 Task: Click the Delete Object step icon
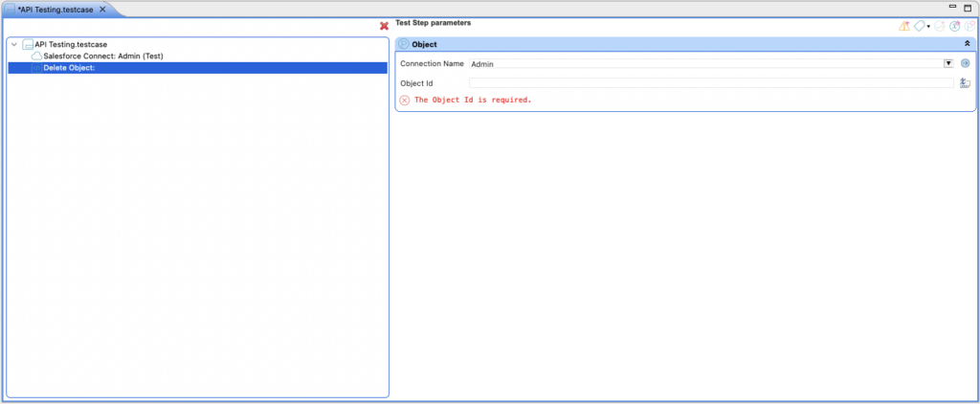[x=37, y=68]
